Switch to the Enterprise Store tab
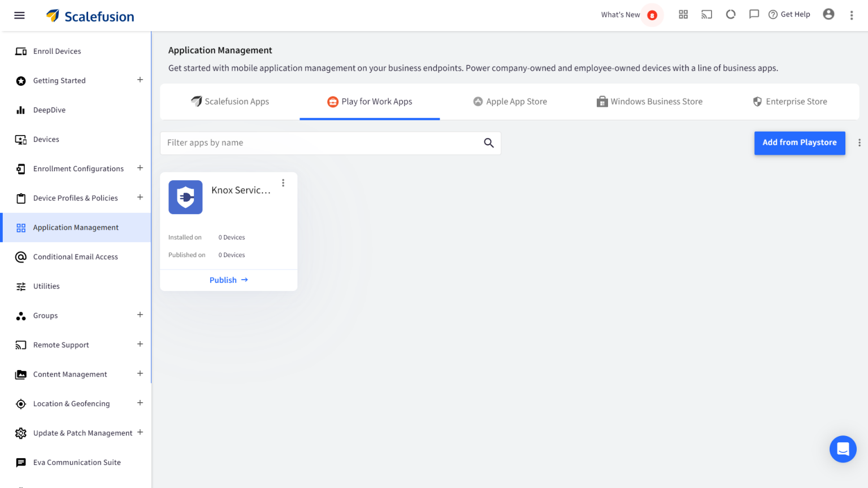Image resolution: width=868 pixels, height=488 pixels. click(x=789, y=102)
